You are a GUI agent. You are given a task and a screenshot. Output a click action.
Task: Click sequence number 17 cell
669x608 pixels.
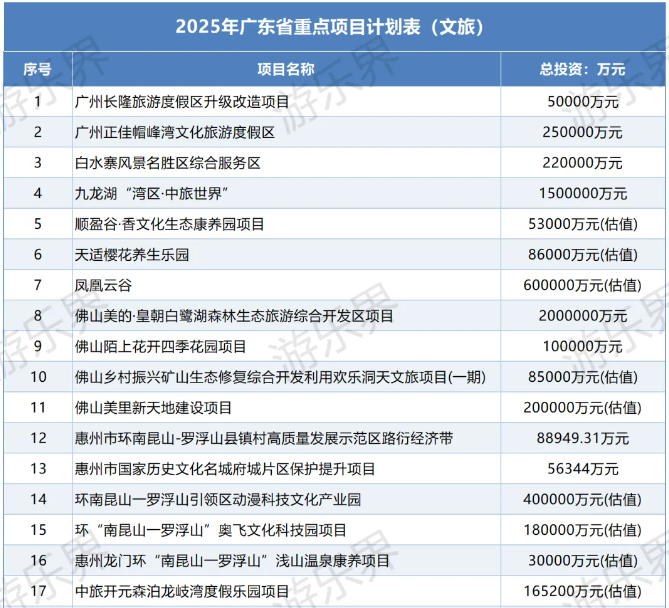(x=38, y=591)
